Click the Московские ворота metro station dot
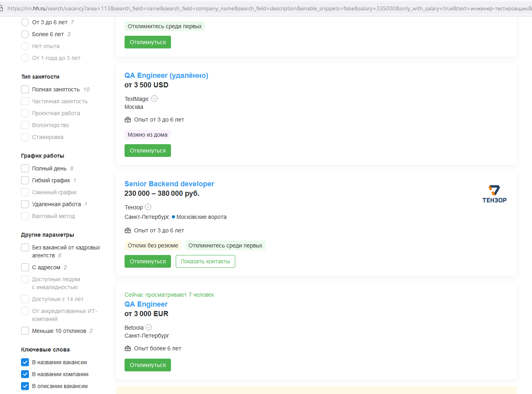532x394 pixels. coord(173,217)
